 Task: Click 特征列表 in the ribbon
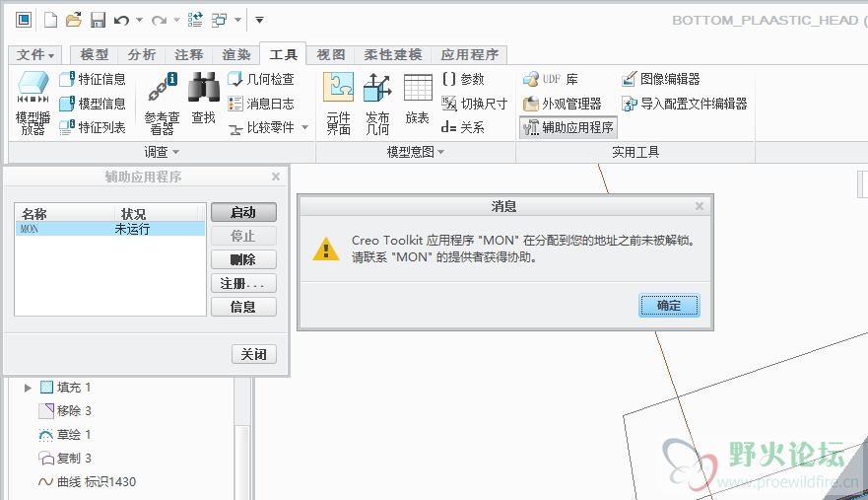coord(93,127)
